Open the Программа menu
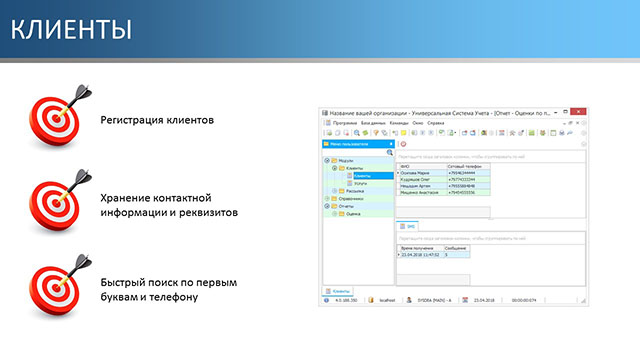This screenshot has height=360, width=640. pos(344,123)
